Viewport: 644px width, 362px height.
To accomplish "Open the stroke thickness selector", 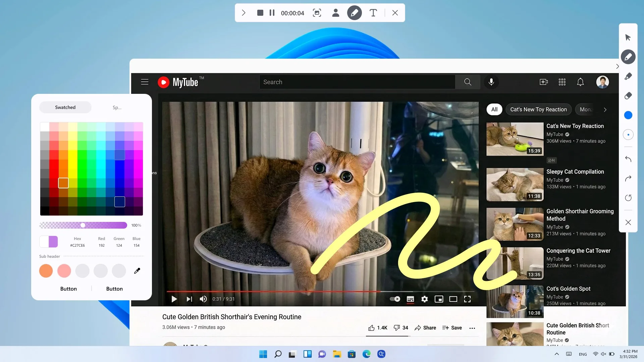I will coord(628,135).
